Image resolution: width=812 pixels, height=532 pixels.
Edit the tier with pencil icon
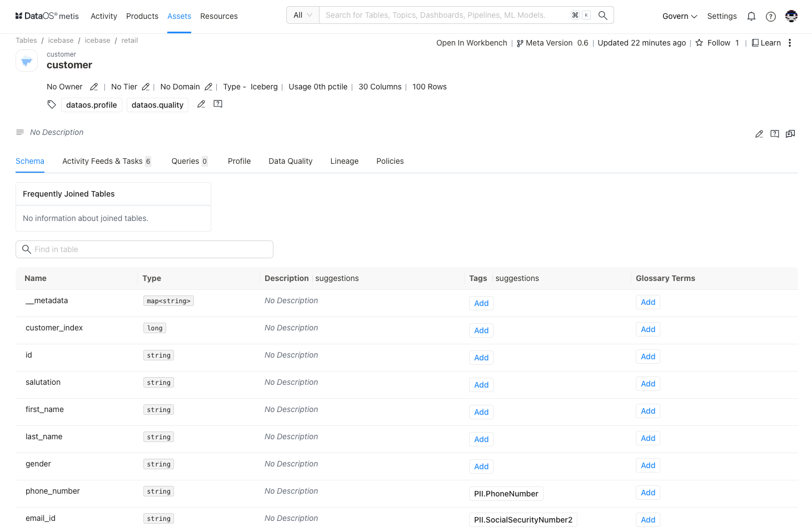[146, 87]
